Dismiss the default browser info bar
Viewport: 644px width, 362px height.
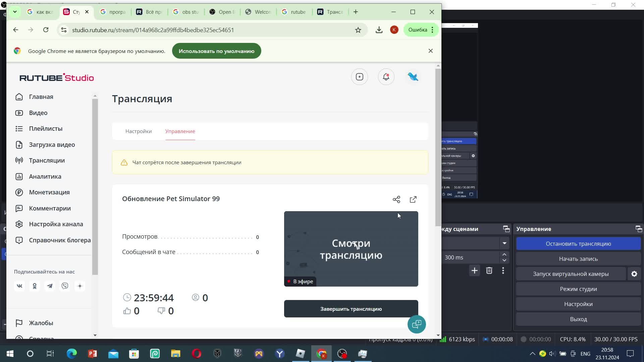click(431, 51)
